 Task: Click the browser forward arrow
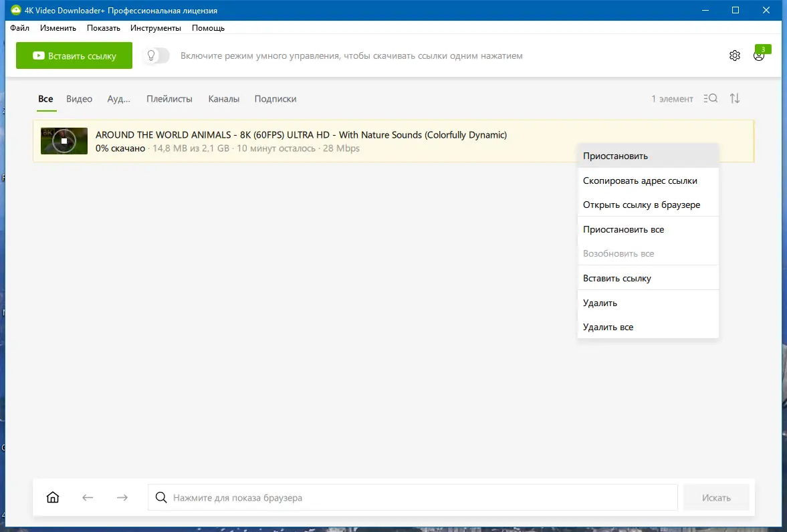pyautogui.click(x=122, y=497)
